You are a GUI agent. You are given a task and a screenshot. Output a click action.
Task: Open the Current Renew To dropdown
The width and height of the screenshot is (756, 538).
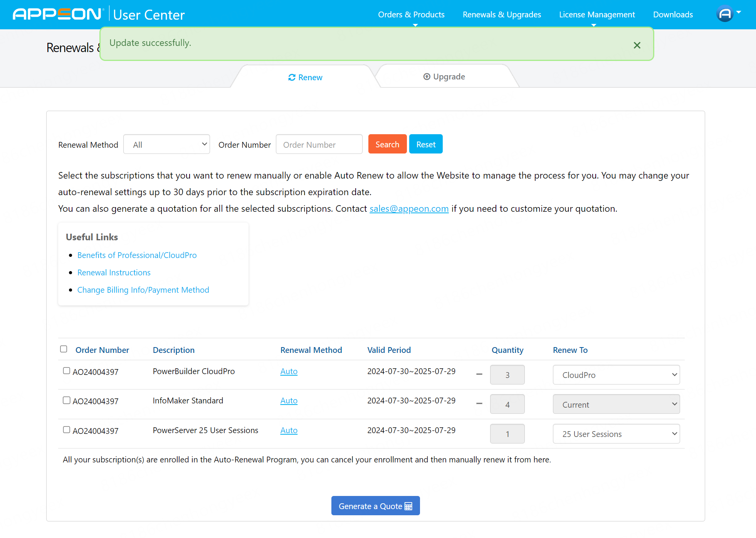pos(616,404)
